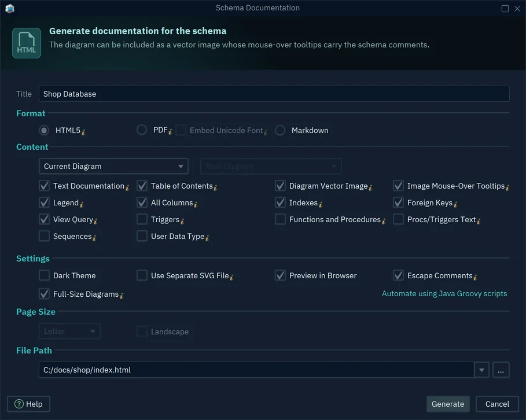Toggle the Diagram Vector Image checkbox
The image size is (526, 420).
[x=280, y=186]
